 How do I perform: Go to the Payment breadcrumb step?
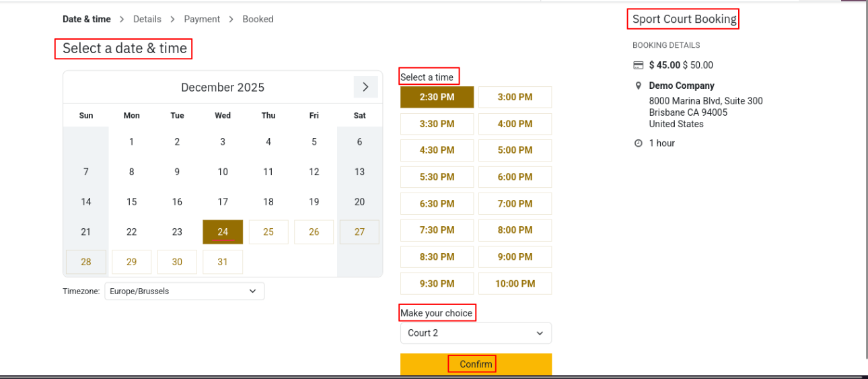pyautogui.click(x=202, y=20)
